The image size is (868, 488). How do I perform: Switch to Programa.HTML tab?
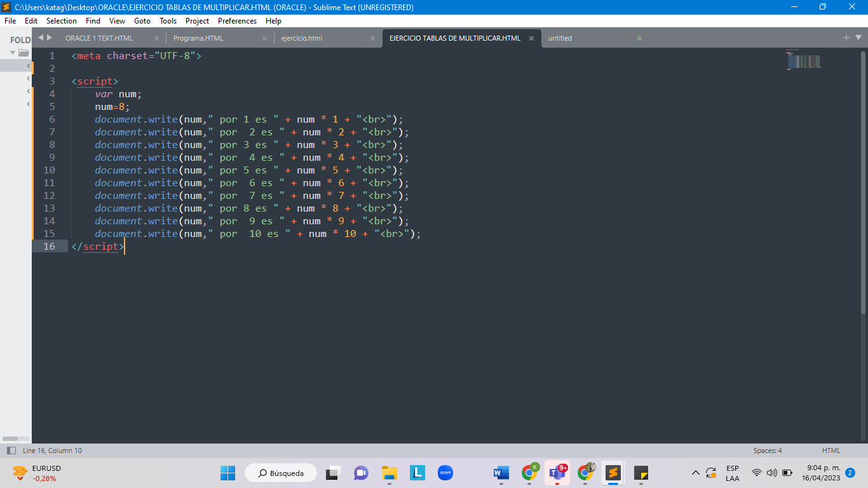point(198,38)
